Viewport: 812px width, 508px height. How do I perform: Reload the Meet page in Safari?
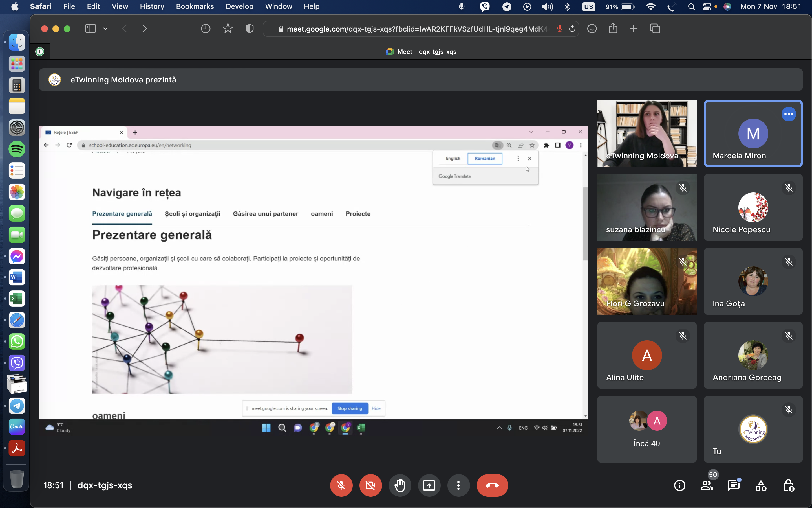click(x=572, y=29)
